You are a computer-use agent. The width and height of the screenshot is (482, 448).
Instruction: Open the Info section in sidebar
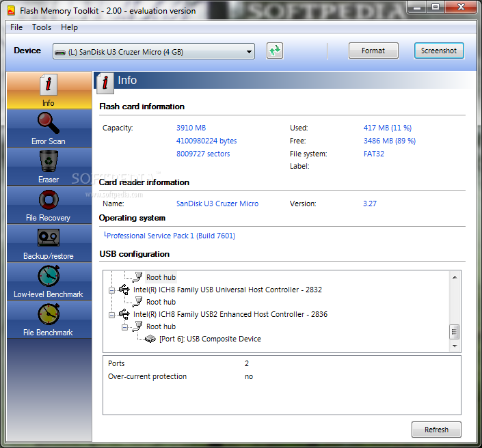[49, 90]
